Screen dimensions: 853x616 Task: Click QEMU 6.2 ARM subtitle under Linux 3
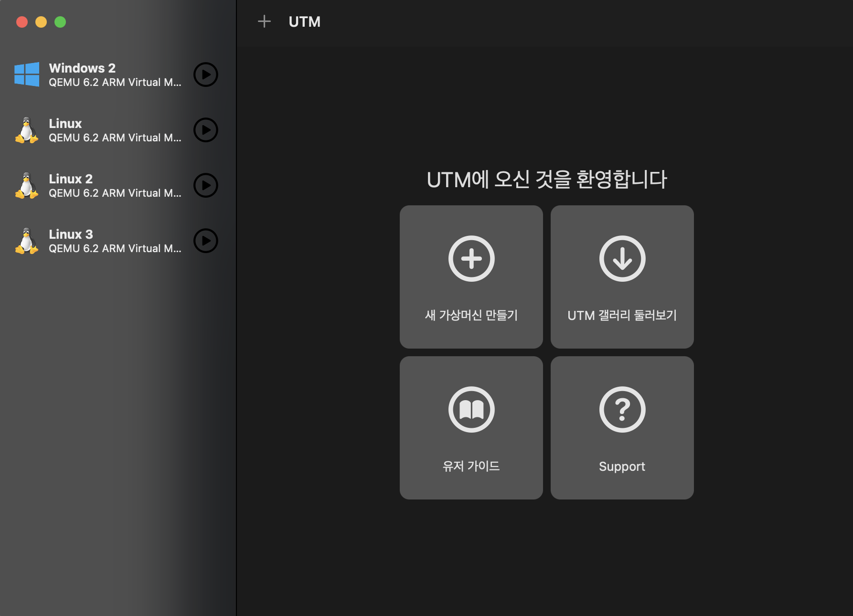pyautogui.click(x=115, y=248)
